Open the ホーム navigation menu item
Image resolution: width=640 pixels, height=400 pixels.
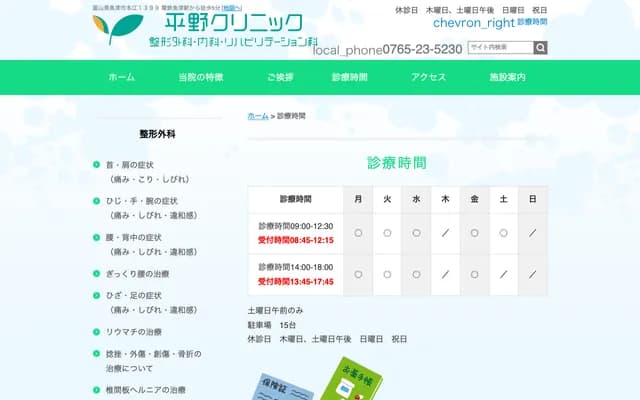[122, 77]
